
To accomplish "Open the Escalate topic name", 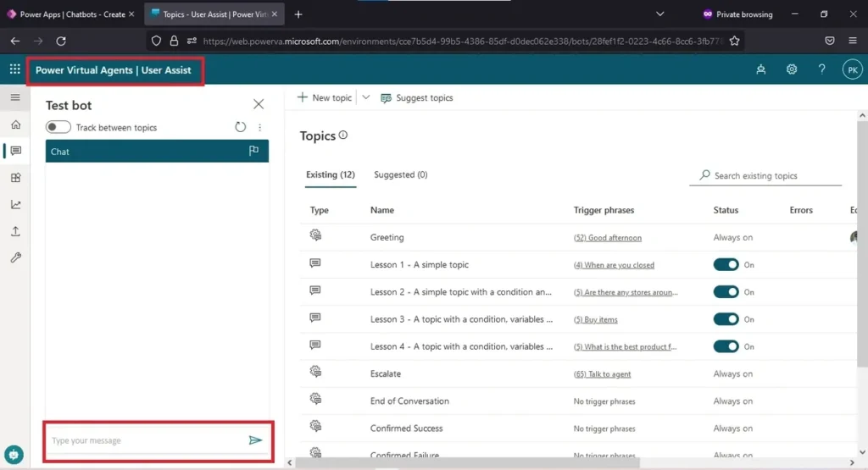I will point(386,373).
